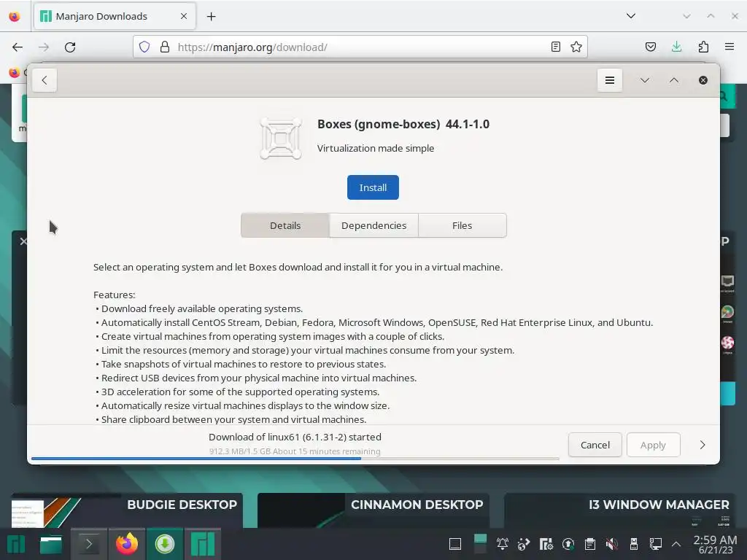The height and width of the screenshot is (560, 747).
Task: Launch the terminal from taskbar
Action: coord(88,544)
